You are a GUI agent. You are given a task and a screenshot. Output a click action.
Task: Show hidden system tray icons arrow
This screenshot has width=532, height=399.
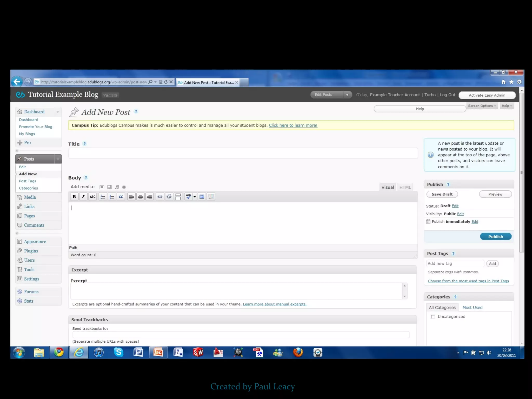point(458,353)
